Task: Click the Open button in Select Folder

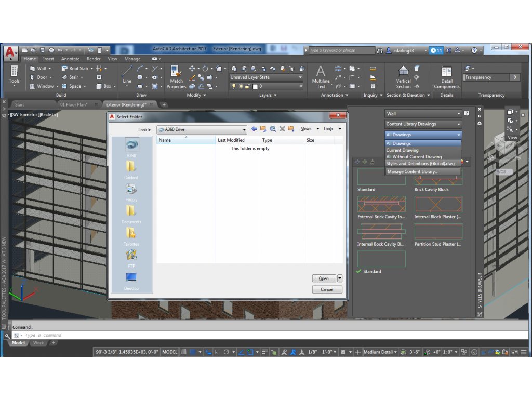Action: (324, 278)
